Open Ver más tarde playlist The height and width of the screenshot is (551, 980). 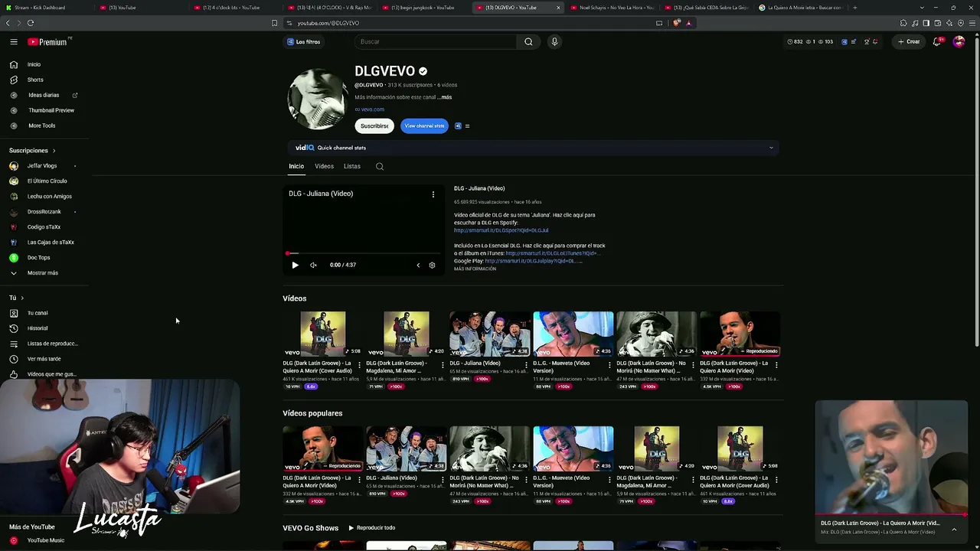point(44,359)
